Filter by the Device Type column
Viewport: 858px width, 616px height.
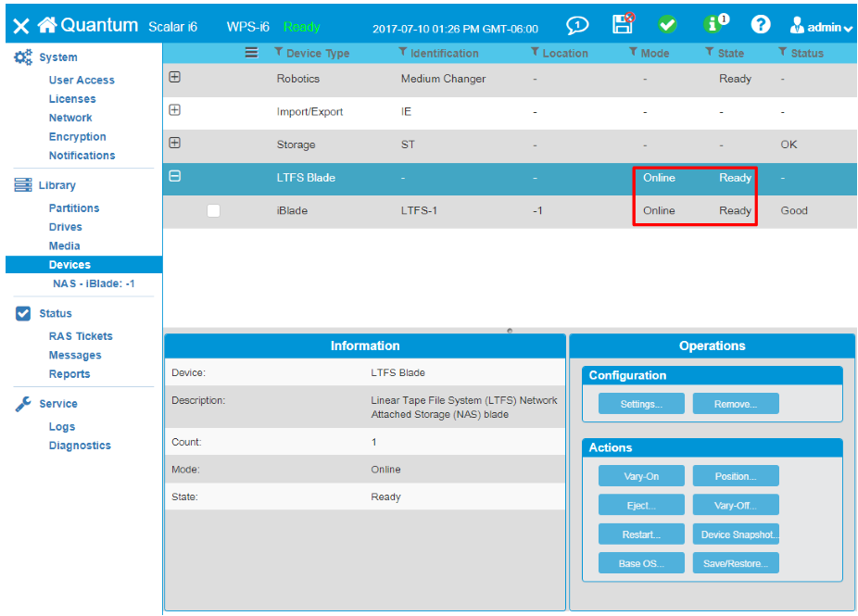pyautogui.click(x=279, y=52)
